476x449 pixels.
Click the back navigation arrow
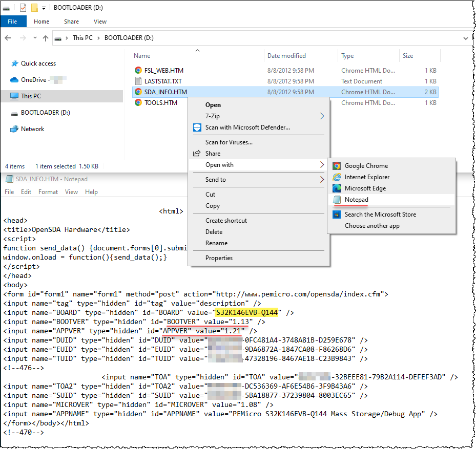7,38
